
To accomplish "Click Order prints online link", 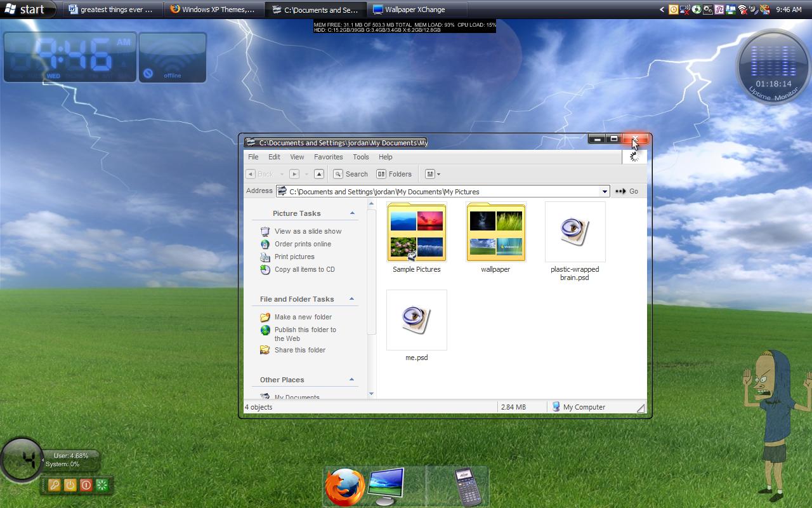I will 303,244.
